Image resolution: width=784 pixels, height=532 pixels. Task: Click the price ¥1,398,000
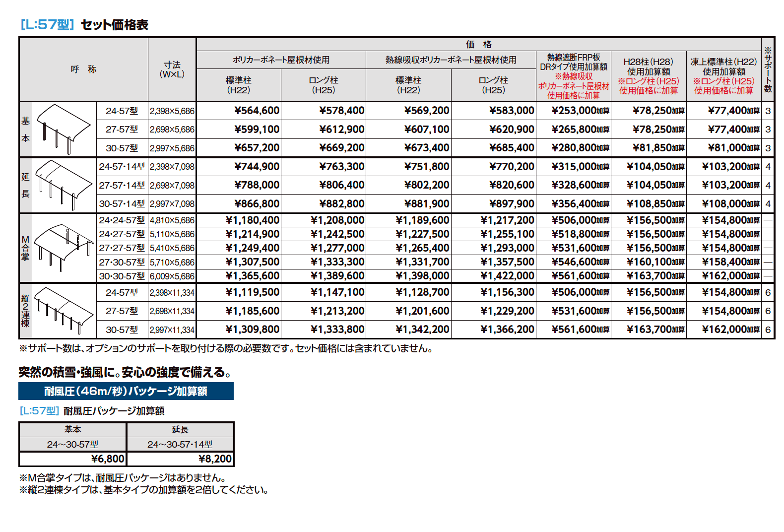422,276
